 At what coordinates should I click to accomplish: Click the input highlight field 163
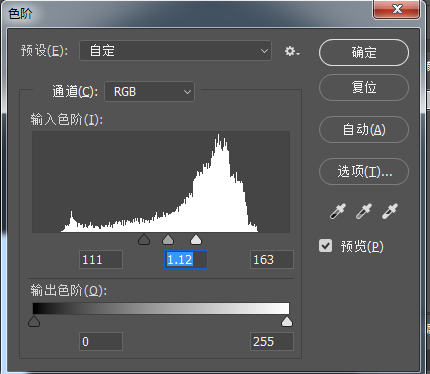272,259
